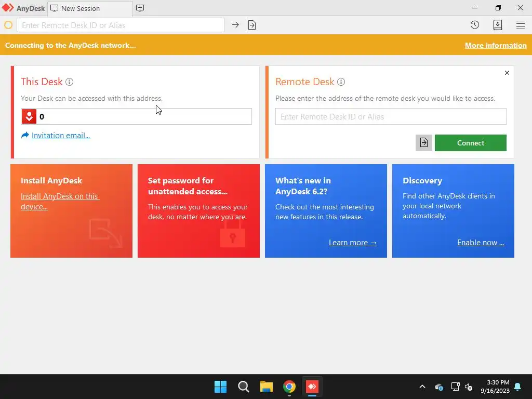The width and height of the screenshot is (532, 399).
Task: Restore down the AnyDesk window
Action: [498, 8]
